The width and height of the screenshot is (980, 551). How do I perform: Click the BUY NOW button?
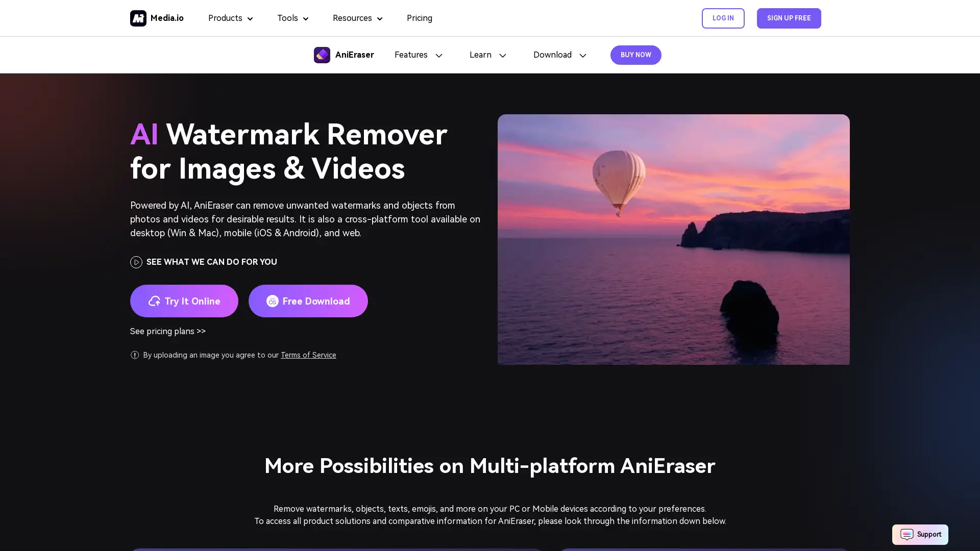point(635,55)
